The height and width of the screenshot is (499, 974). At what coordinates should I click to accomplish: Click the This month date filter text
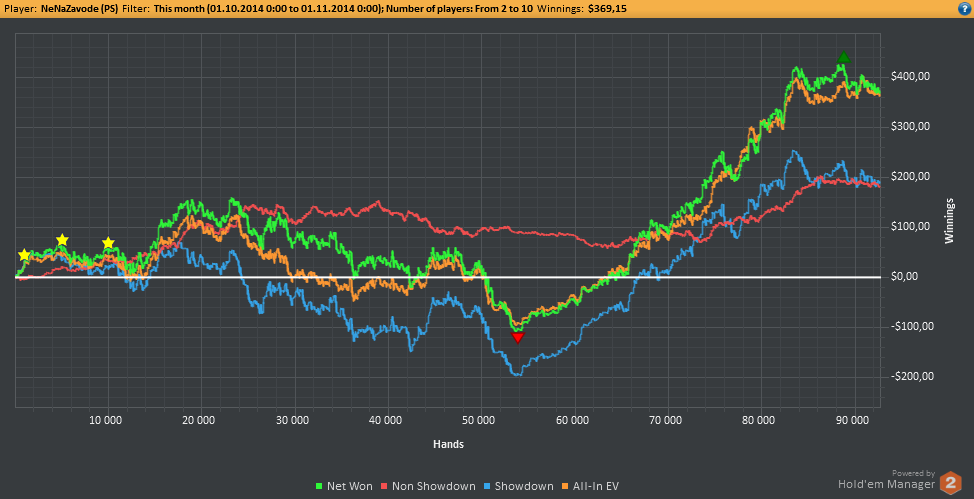(268, 9)
